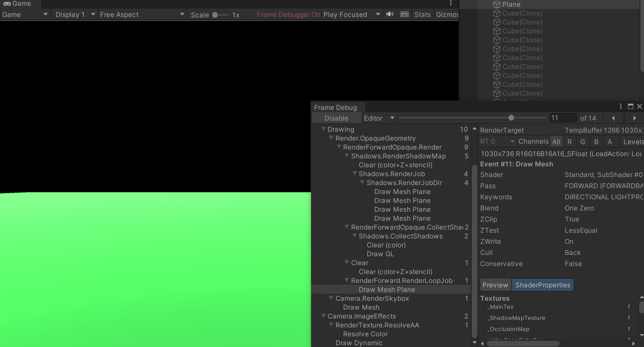Toggle the R channel in Frame Debugger
This screenshot has width=644, height=347.
(x=570, y=141)
